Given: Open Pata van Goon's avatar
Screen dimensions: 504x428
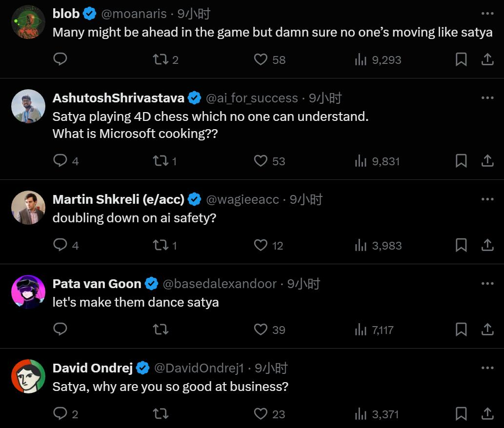Looking at the screenshot, I should (x=28, y=292).
